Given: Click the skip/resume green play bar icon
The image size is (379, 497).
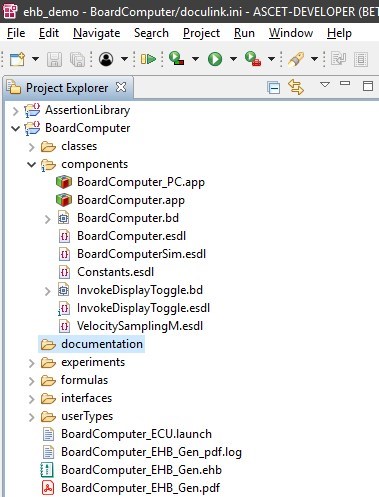Looking at the screenshot, I should click(x=148, y=59).
